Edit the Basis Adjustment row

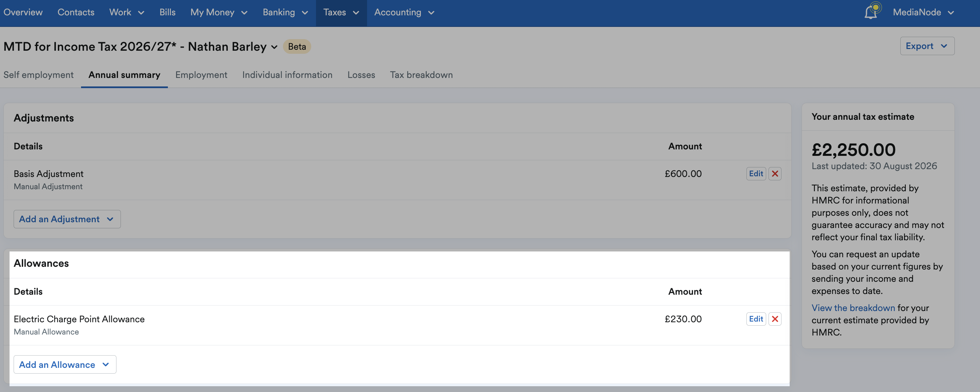click(x=756, y=174)
